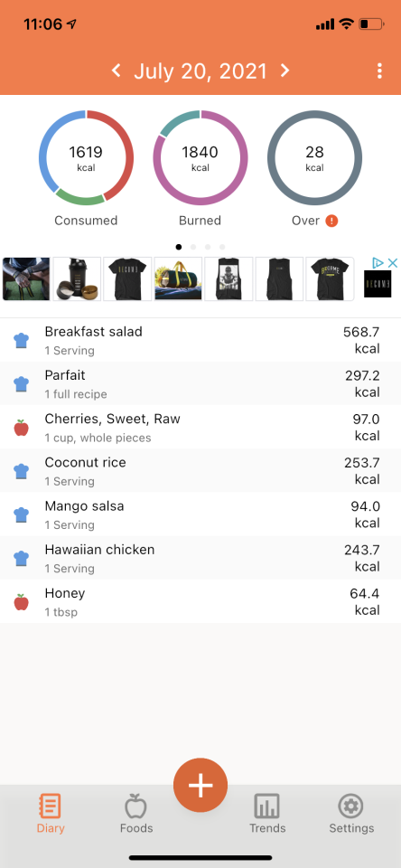This screenshot has height=868, width=401.
Task: Tap the orange plus add button
Action: tap(200, 785)
